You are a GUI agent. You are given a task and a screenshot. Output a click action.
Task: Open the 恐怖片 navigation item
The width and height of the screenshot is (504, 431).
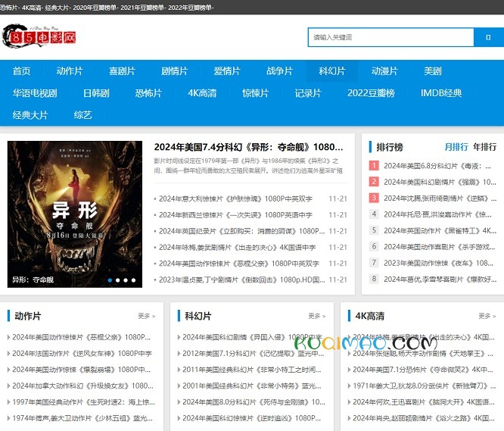coord(148,93)
